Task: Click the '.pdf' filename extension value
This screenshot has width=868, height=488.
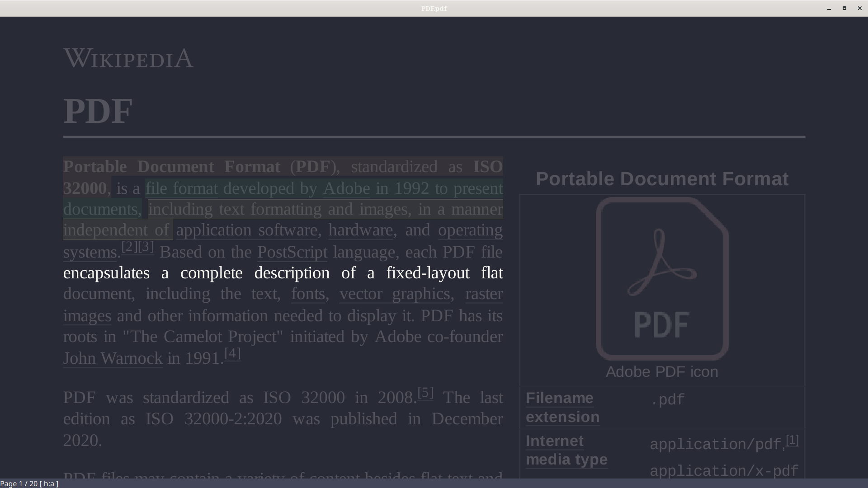Action: (x=667, y=400)
